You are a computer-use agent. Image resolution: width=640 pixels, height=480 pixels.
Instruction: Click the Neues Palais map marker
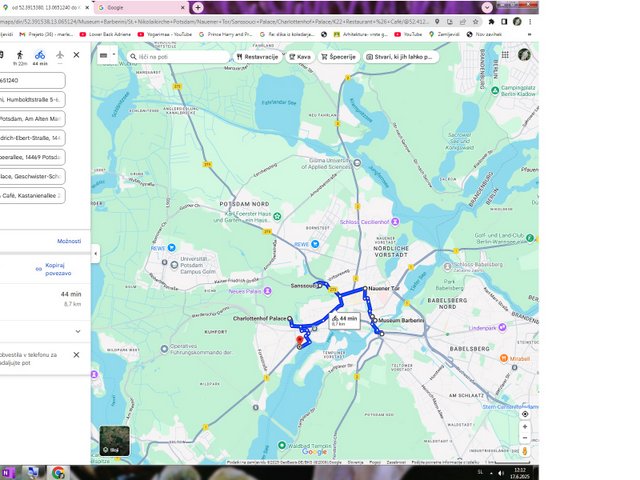[267, 291]
